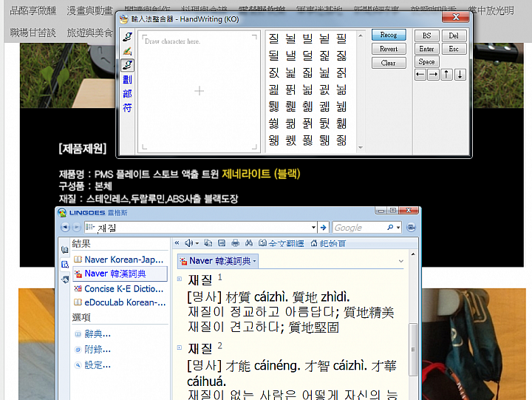
Task: Collapse the 재질 2 entry
Action: click(180, 348)
